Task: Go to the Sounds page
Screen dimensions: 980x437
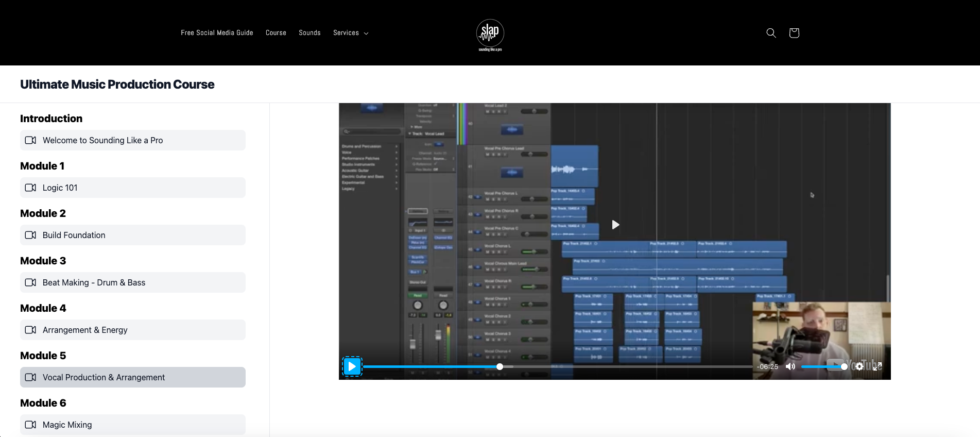Action: pyautogui.click(x=310, y=33)
